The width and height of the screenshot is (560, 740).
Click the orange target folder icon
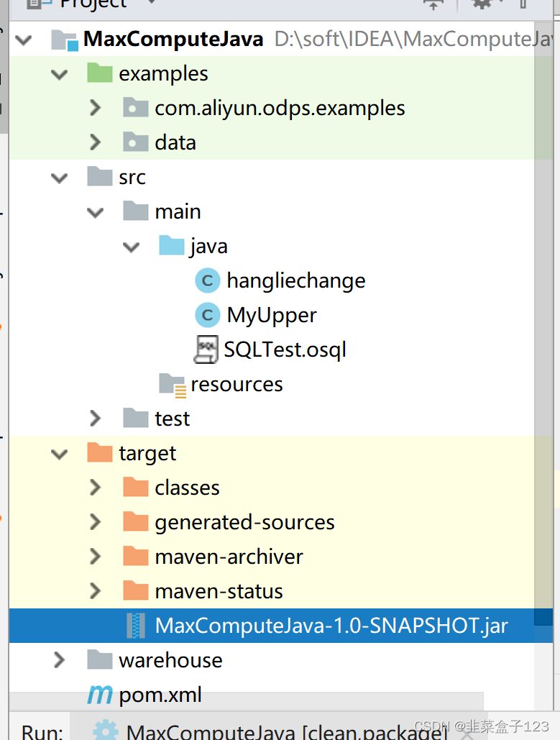[99, 452]
